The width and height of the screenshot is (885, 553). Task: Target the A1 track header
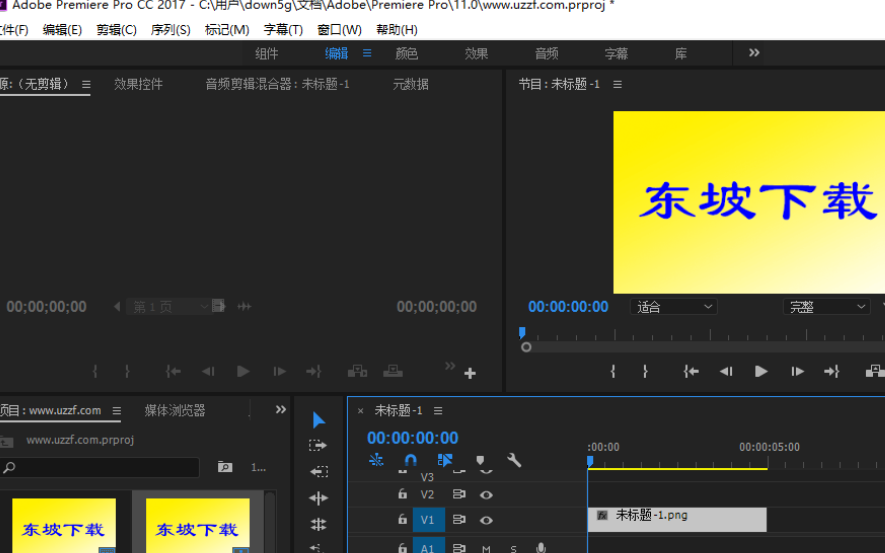click(428, 545)
